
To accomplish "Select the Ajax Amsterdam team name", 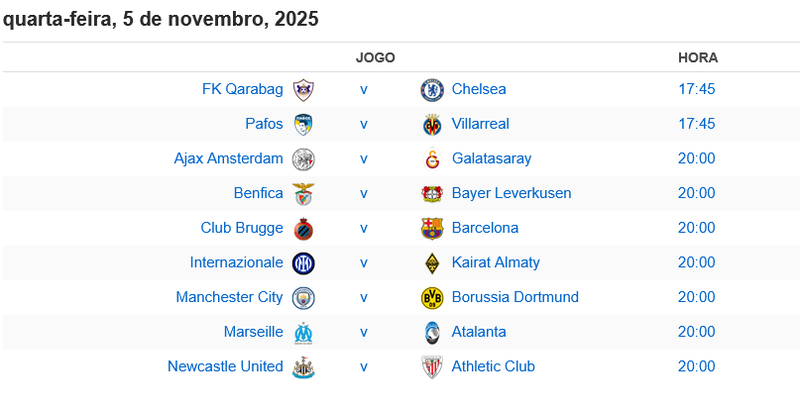I will coord(228,158).
